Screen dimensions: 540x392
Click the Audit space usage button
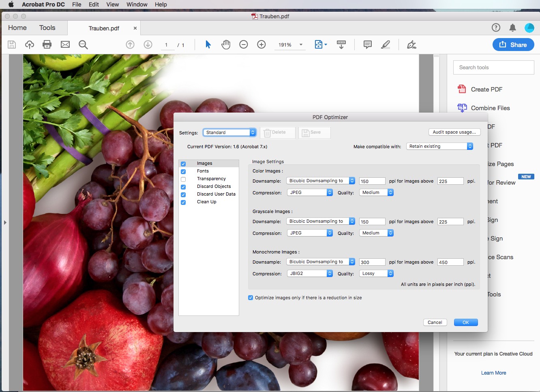(454, 132)
